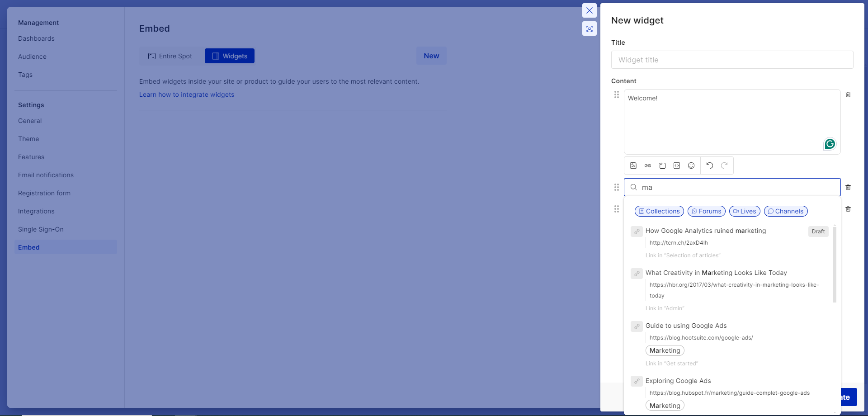
Task: Toggle the Lives filter chip
Action: 745,211
